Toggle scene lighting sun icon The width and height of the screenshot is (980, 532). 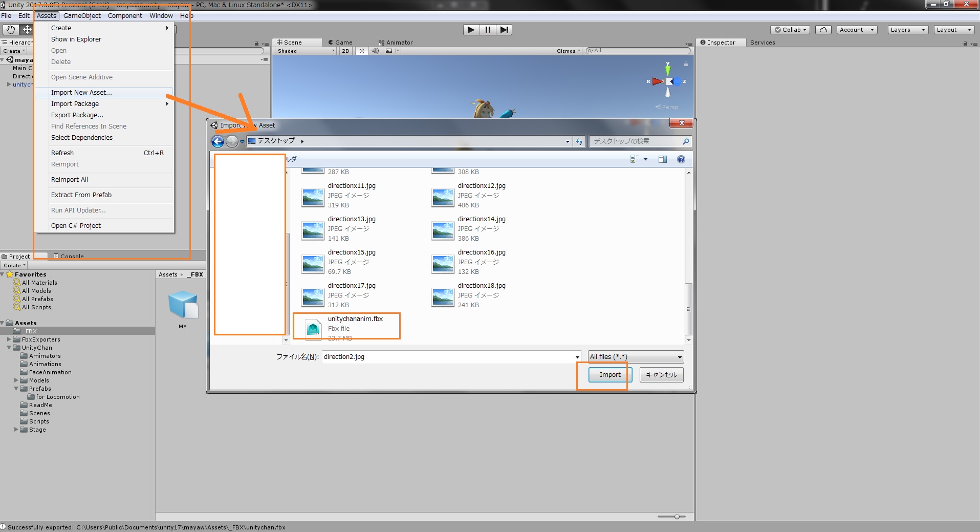pos(362,51)
